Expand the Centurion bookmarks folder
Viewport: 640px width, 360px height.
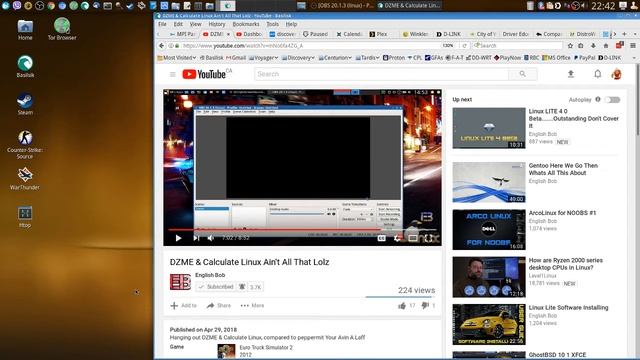tap(335, 58)
